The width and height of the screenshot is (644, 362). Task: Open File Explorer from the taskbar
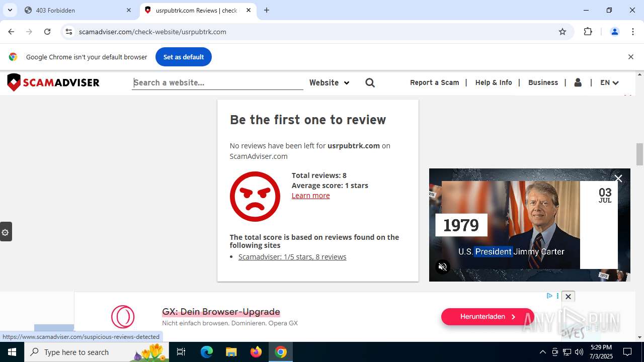pyautogui.click(x=231, y=352)
